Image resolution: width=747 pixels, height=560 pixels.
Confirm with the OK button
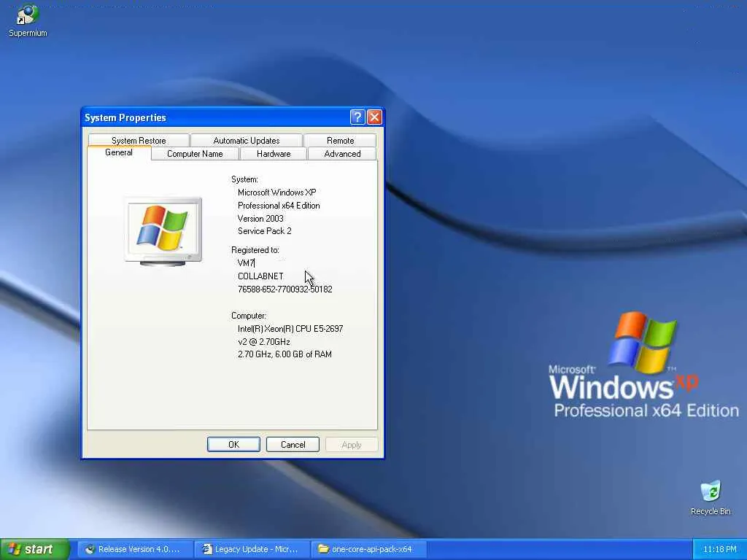[233, 444]
